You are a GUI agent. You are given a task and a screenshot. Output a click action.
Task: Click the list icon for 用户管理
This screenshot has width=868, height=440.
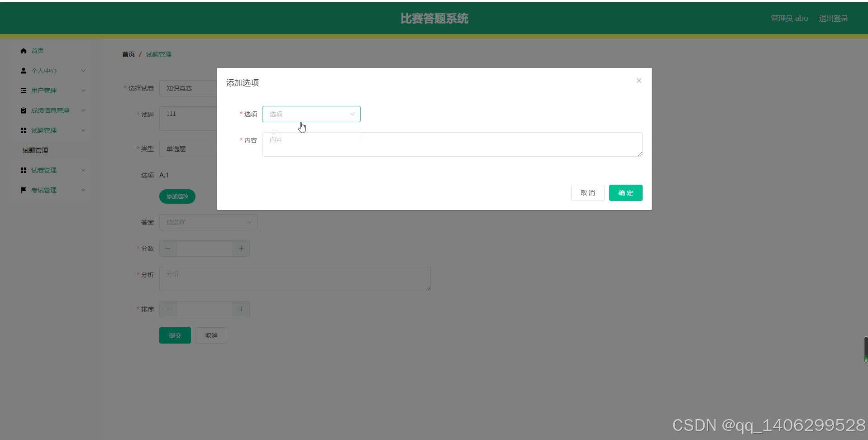23,91
